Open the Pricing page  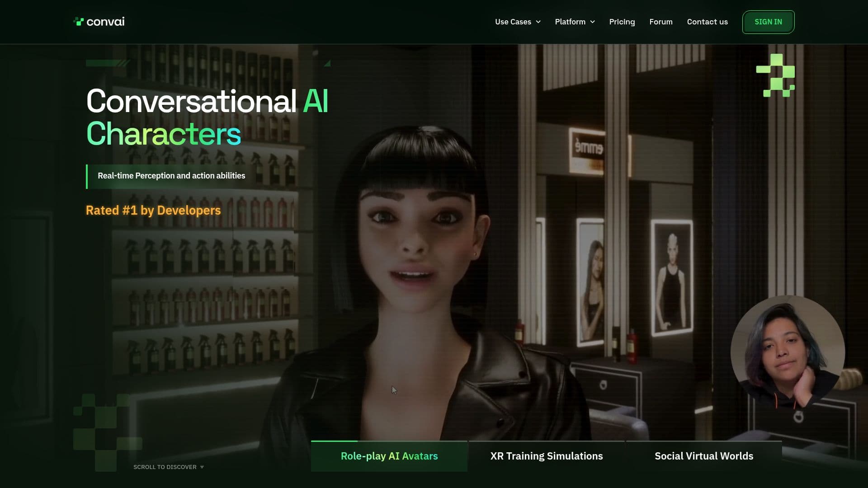tap(622, 22)
